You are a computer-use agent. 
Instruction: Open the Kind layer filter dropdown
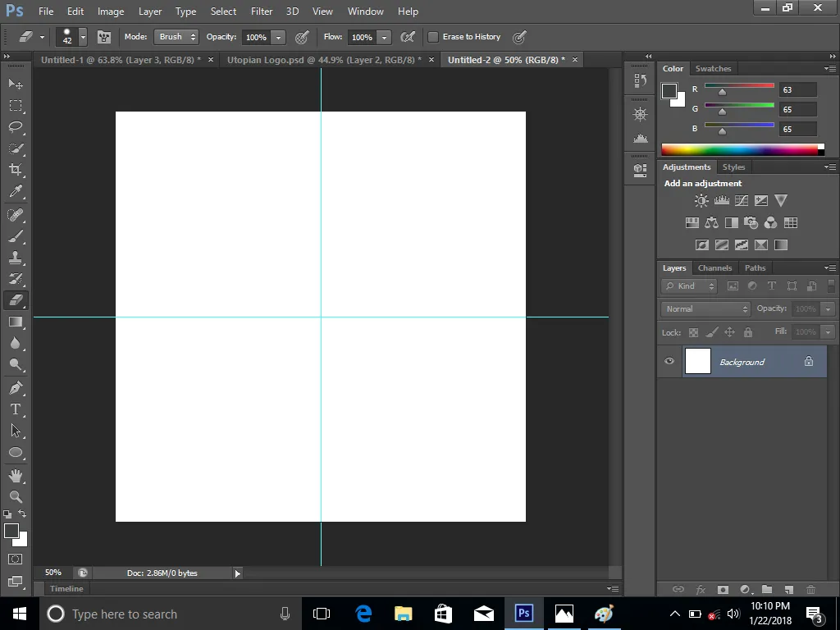[x=689, y=286]
